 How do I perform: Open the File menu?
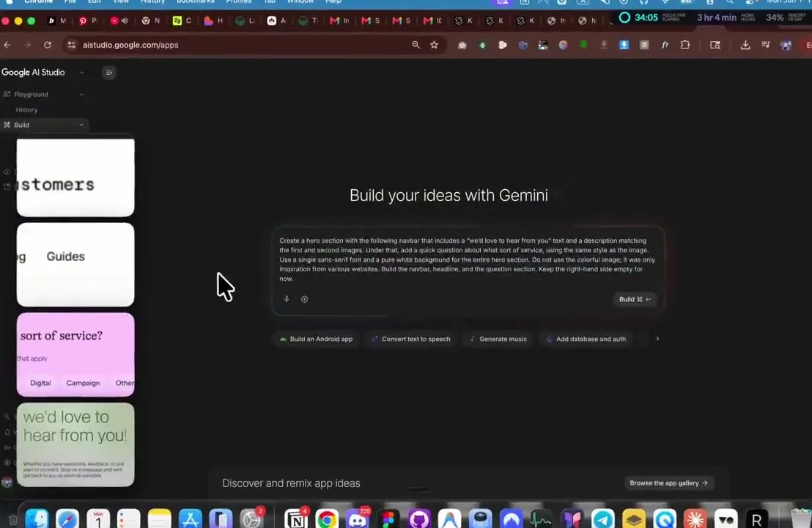coord(70,2)
